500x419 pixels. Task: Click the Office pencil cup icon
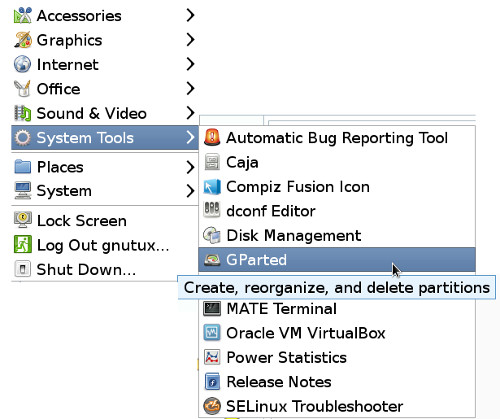point(22,89)
